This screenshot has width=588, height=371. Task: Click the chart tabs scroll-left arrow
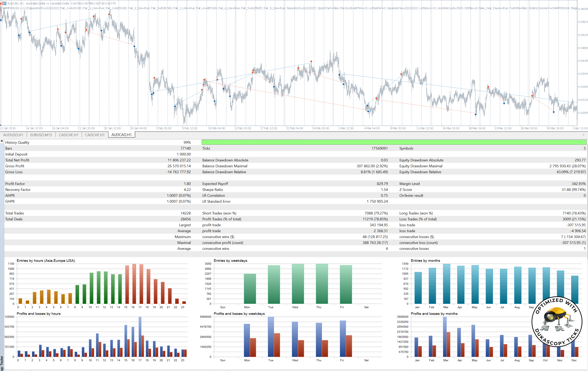tap(583, 135)
